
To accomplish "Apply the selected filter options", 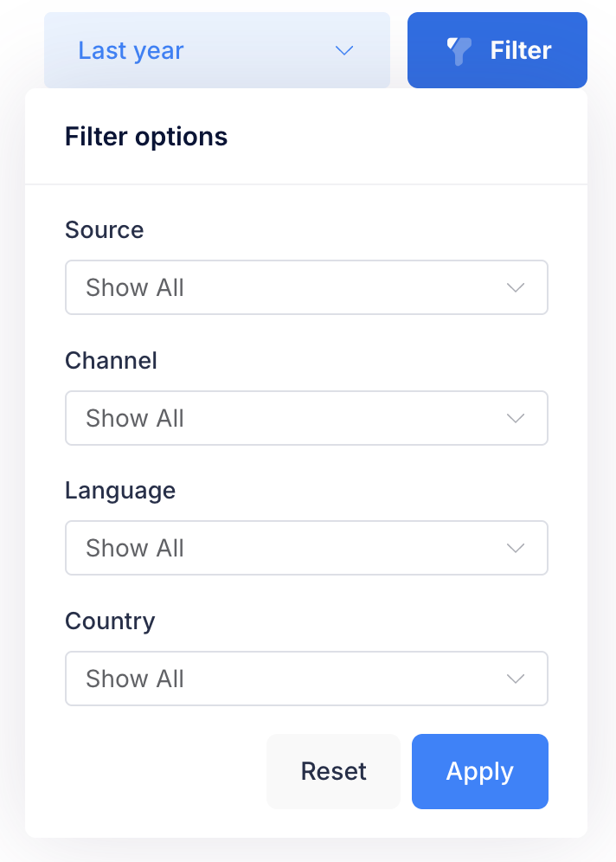I will pos(479,771).
